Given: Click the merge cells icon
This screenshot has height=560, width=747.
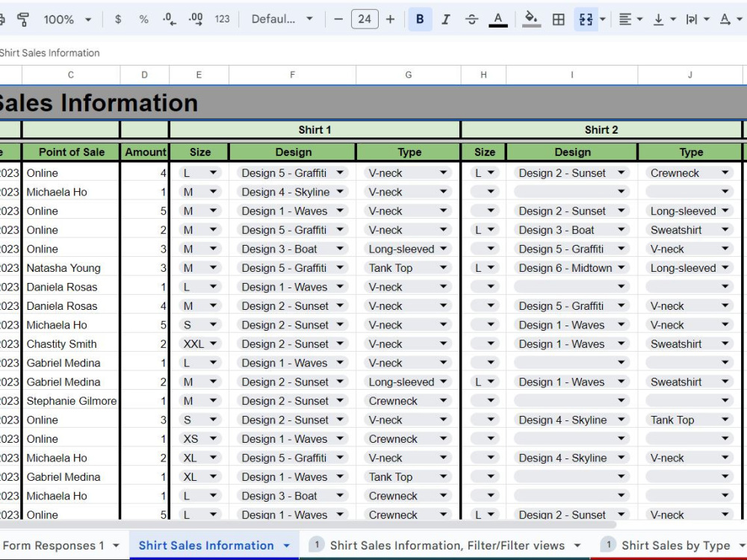Looking at the screenshot, I should [586, 19].
